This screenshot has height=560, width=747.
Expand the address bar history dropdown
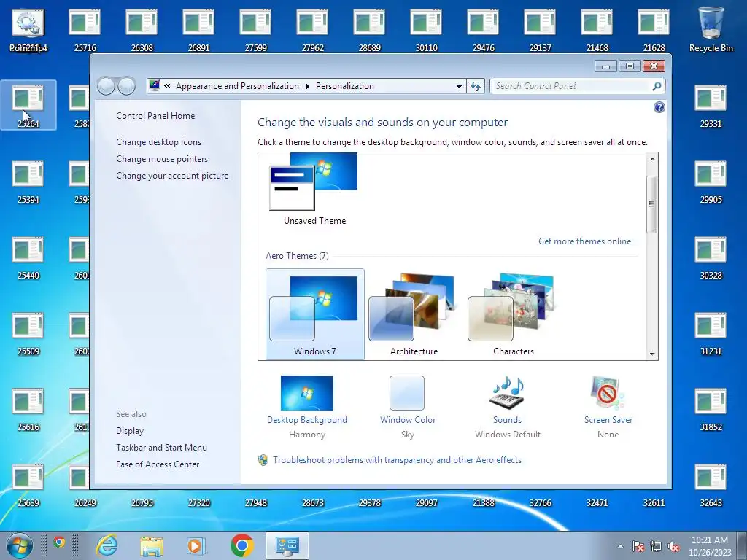(459, 86)
